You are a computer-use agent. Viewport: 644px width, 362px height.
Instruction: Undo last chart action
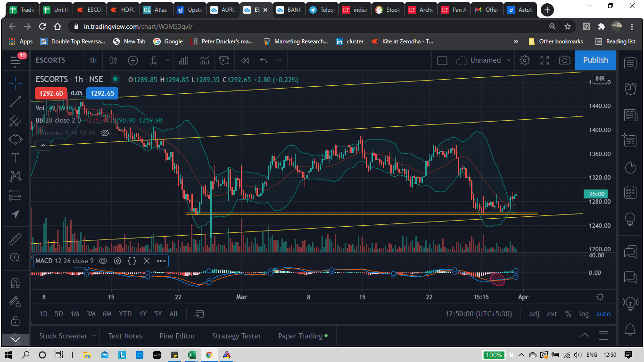click(x=264, y=60)
